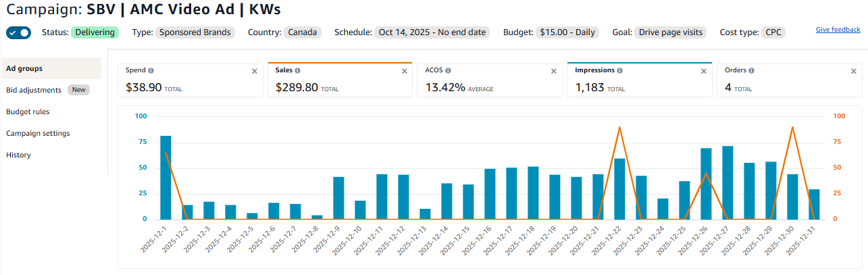Go to Budget rules
868x275 pixels.
(x=28, y=111)
